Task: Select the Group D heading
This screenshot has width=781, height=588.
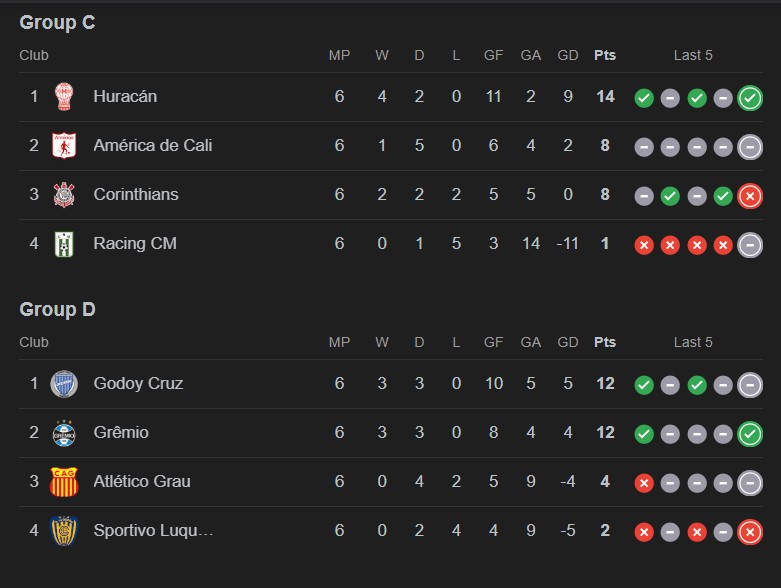Action: (x=57, y=310)
